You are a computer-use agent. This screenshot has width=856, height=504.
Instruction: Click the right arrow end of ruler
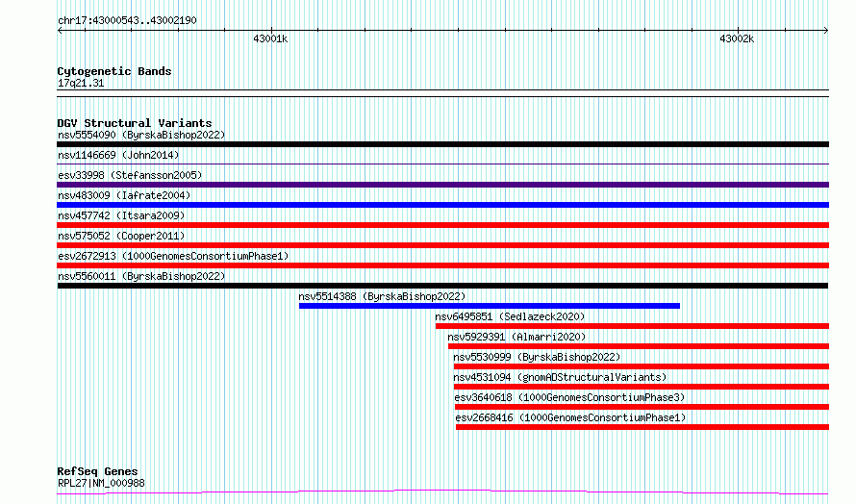point(826,31)
